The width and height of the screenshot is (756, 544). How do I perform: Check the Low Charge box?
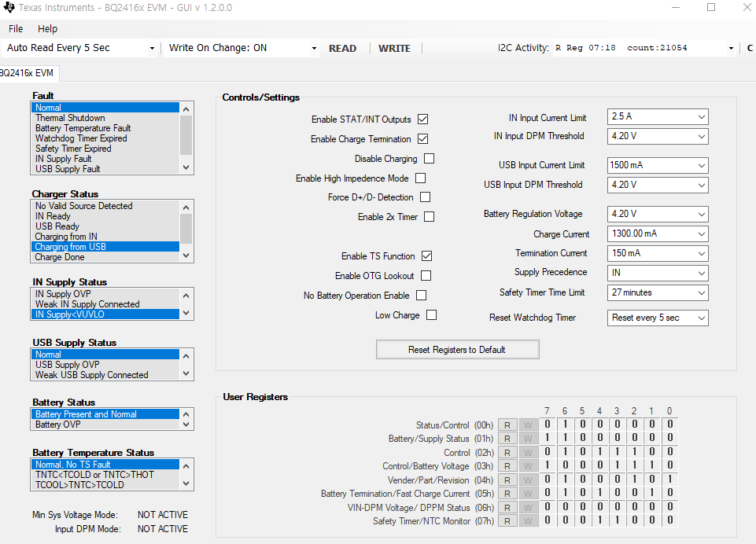tap(432, 315)
